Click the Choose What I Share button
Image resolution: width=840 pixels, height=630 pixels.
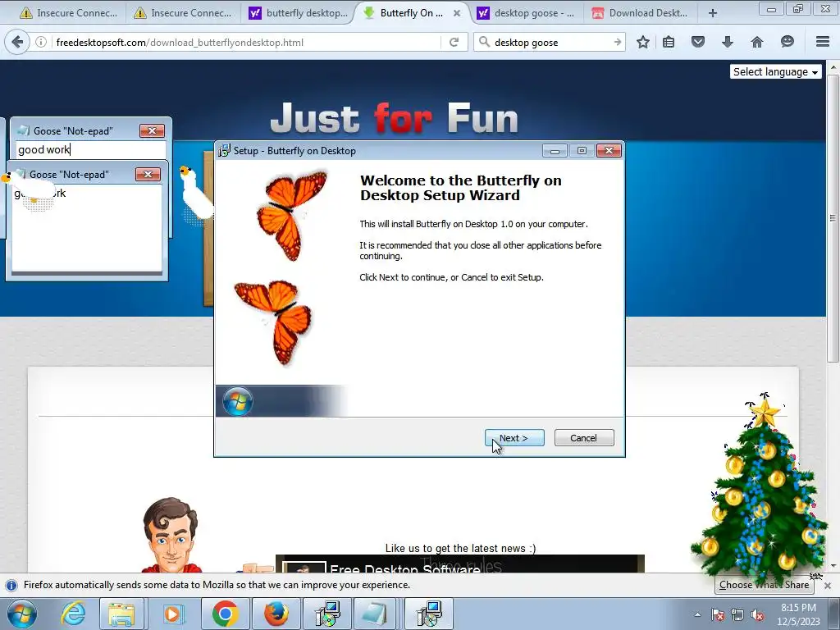tap(764, 584)
